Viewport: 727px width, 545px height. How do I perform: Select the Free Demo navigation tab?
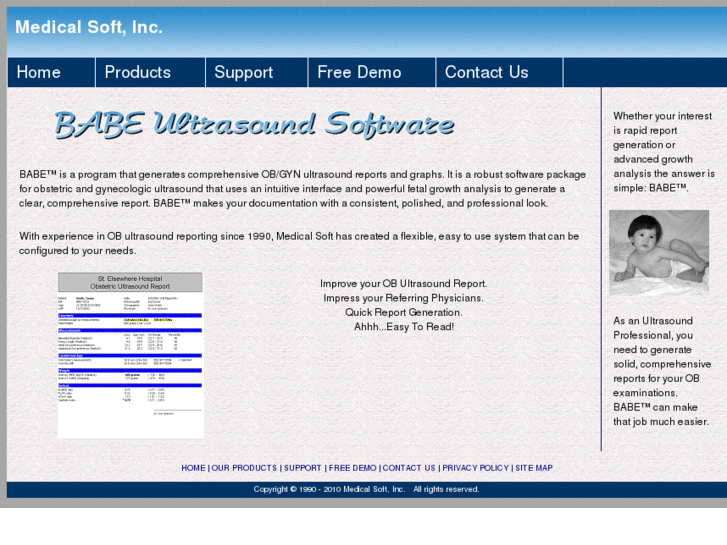(372, 72)
